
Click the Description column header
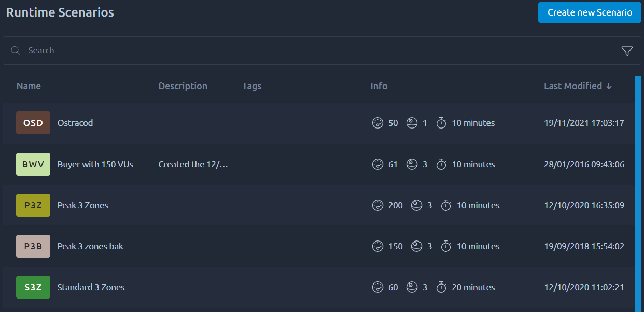183,86
